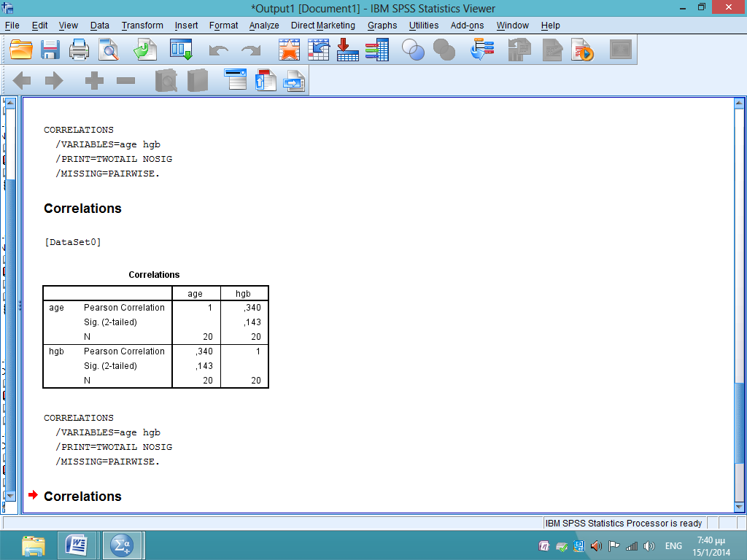Image resolution: width=747 pixels, height=560 pixels.
Task: Select the first Correlations heading in output
Action: click(82, 209)
